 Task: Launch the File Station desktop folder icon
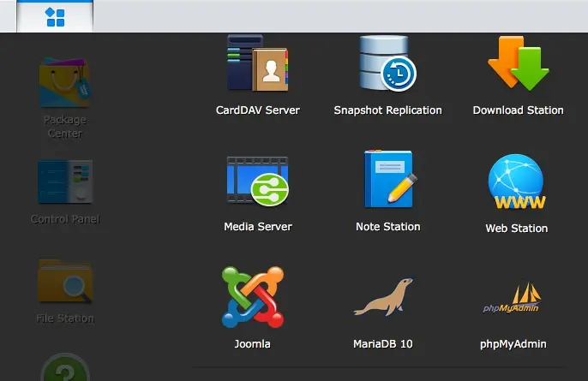pos(65,282)
